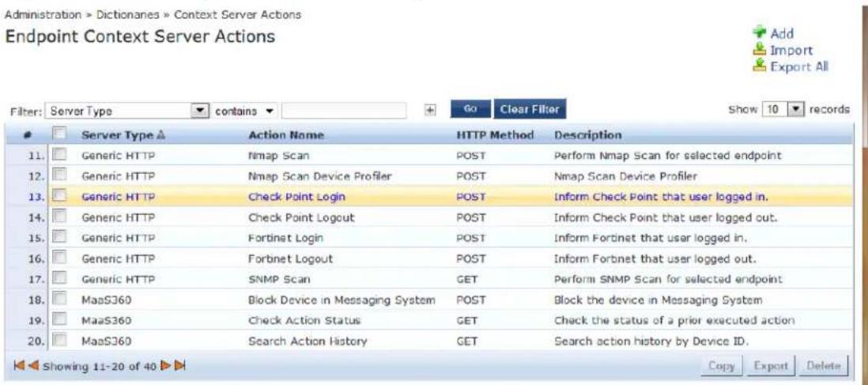Screen dimensions: 868x385
Task: Click 'Perform Nmap Scan for selected endpoint' description
Action: point(668,156)
